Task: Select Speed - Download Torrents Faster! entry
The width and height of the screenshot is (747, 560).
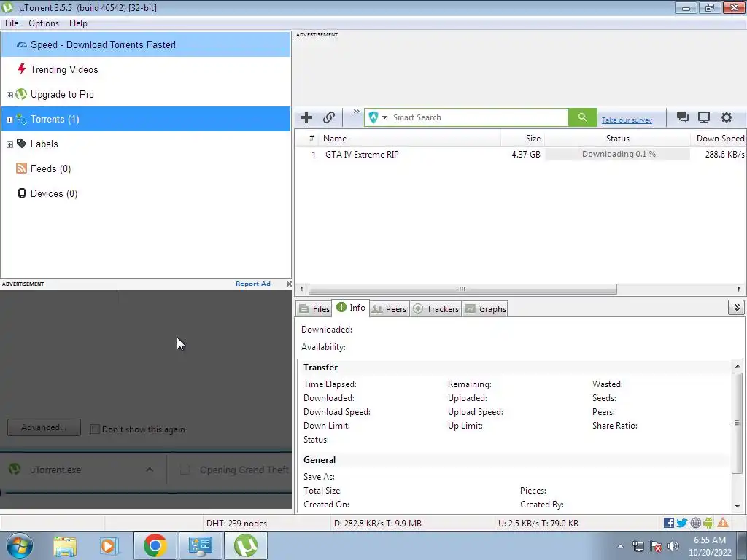Action: [146, 44]
